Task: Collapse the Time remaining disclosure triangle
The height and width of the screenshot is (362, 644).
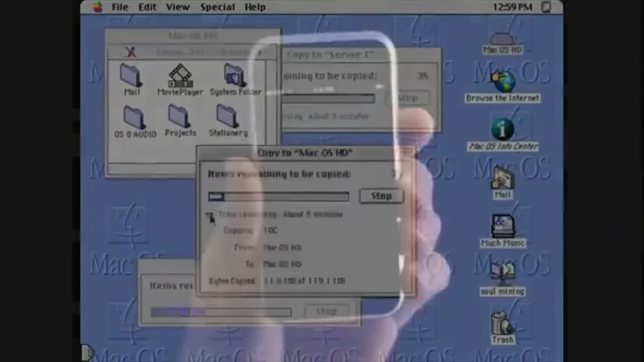Action: pos(210,216)
